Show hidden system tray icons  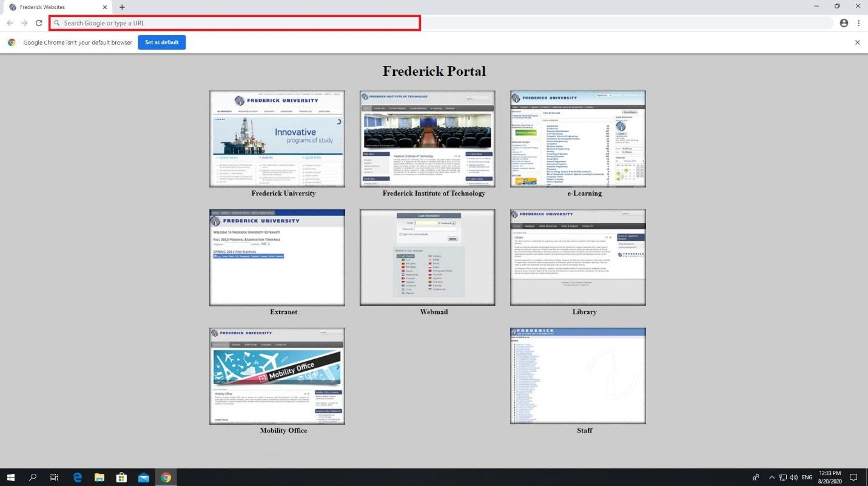click(772, 478)
